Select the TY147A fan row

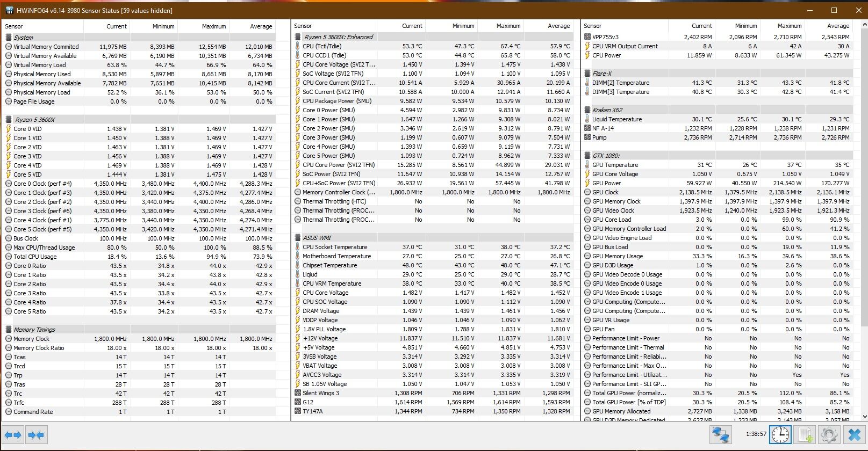(433, 411)
